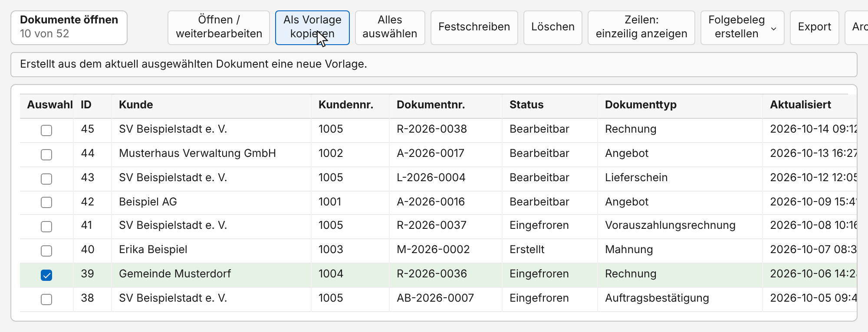Delete document with Löschen button
This screenshot has height=332, width=868.
tap(552, 27)
